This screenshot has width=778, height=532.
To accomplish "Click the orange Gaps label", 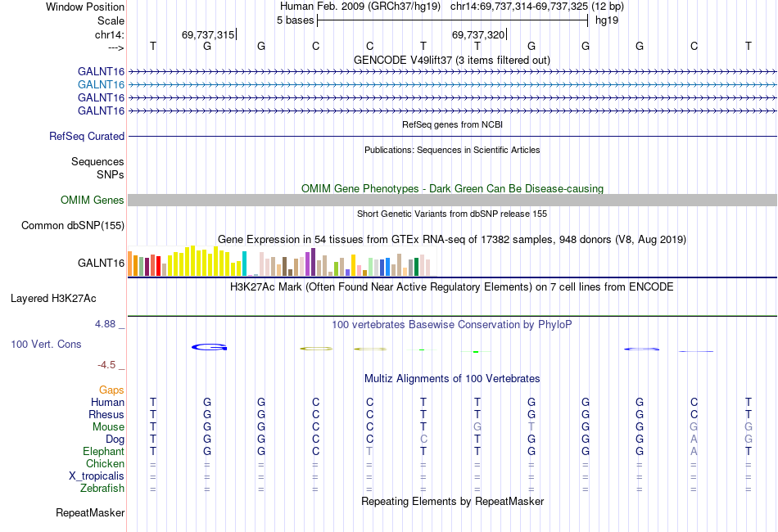I will 111,390.
